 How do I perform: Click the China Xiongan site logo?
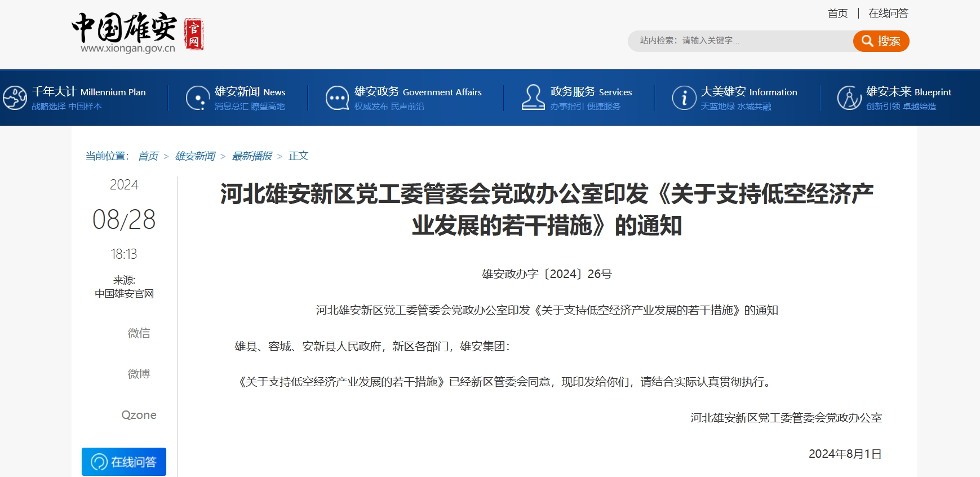137,33
